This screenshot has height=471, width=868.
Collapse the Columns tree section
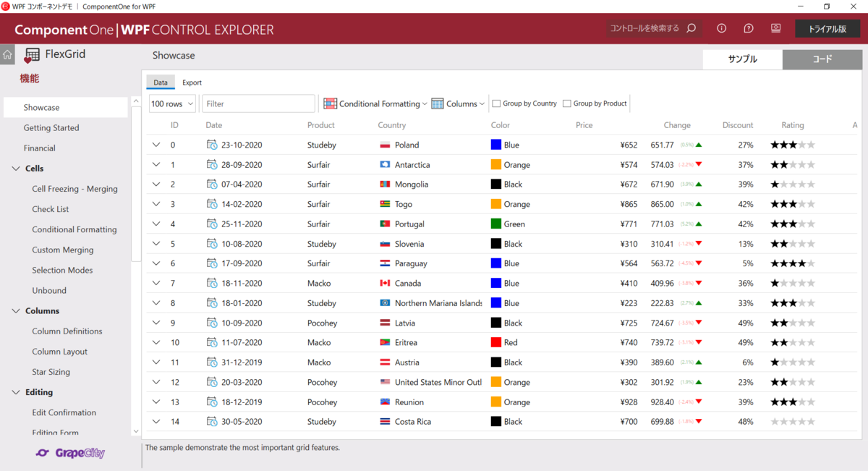[17, 311]
